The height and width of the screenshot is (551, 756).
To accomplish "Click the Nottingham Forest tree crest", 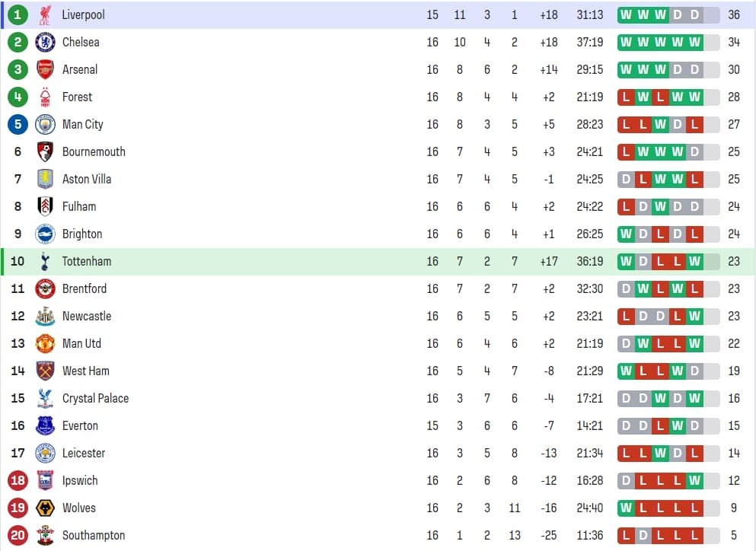I will pos(45,97).
